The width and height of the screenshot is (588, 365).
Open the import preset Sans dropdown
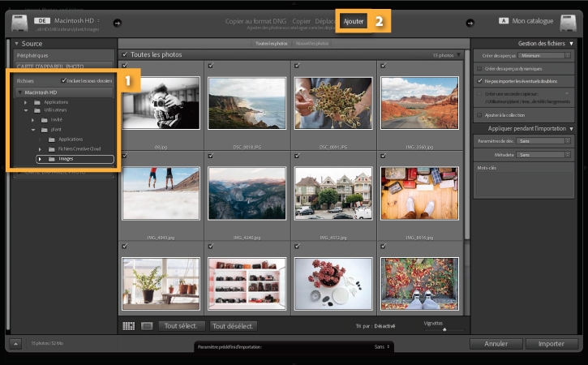(x=382, y=346)
